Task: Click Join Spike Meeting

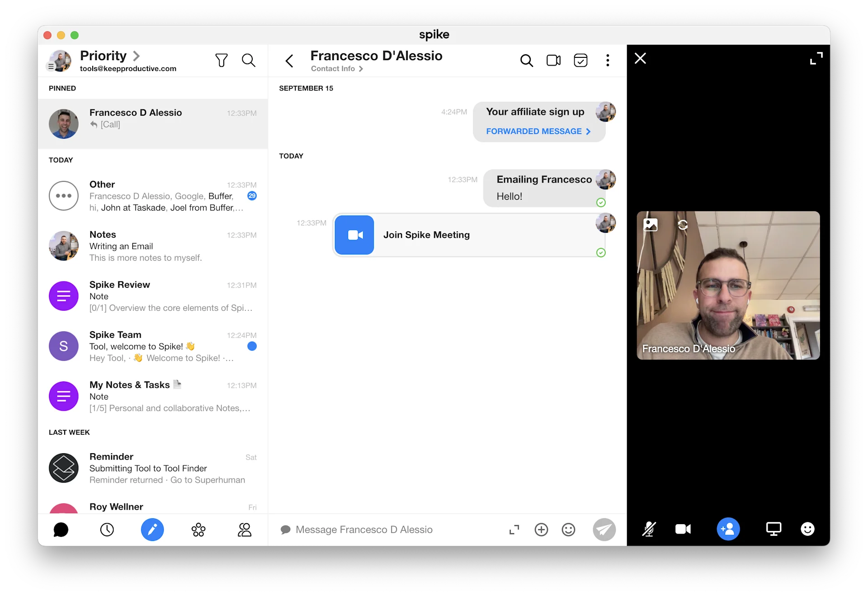Action: pyautogui.click(x=426, y=235)
